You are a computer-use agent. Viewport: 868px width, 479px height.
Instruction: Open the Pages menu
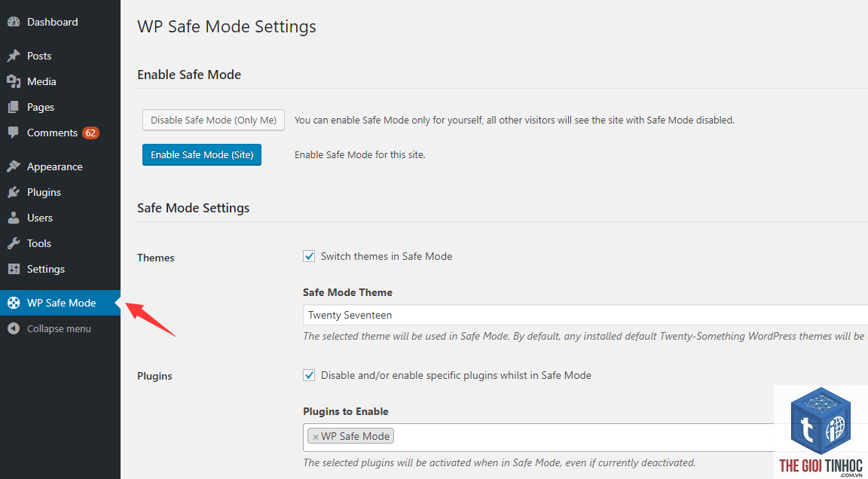(x=60, y=107)
